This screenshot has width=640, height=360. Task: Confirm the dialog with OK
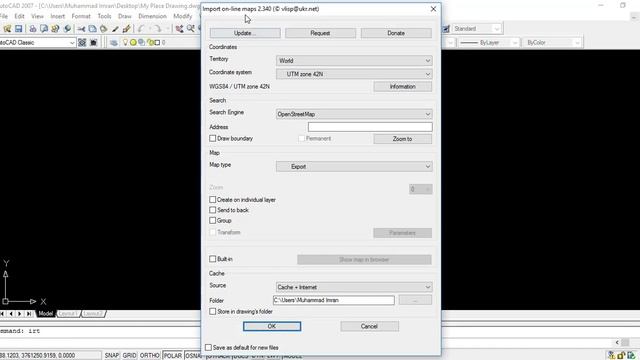coord(272,326)
